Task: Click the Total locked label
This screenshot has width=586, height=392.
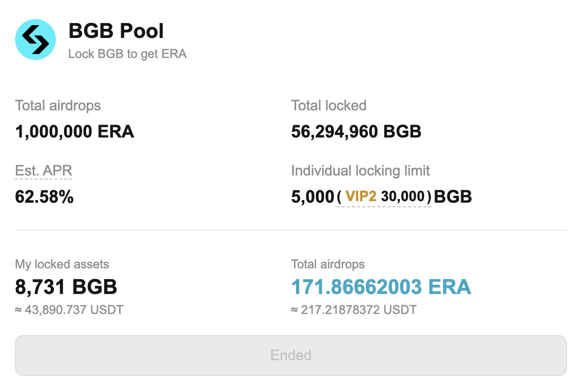Action: click(328, 105)
